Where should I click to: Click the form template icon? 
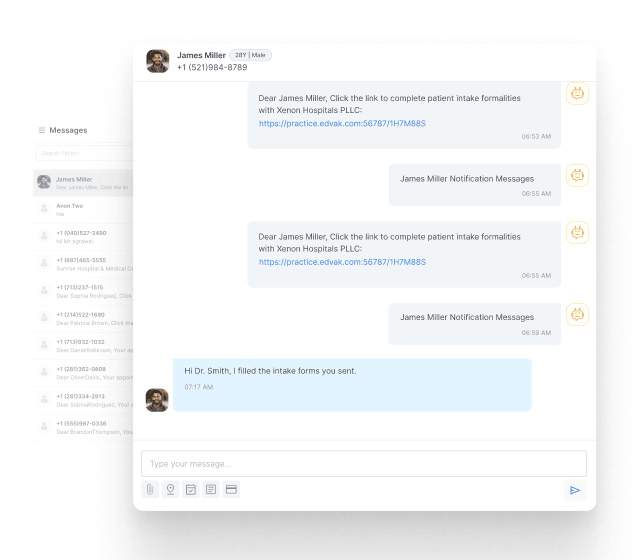point(211,490)
